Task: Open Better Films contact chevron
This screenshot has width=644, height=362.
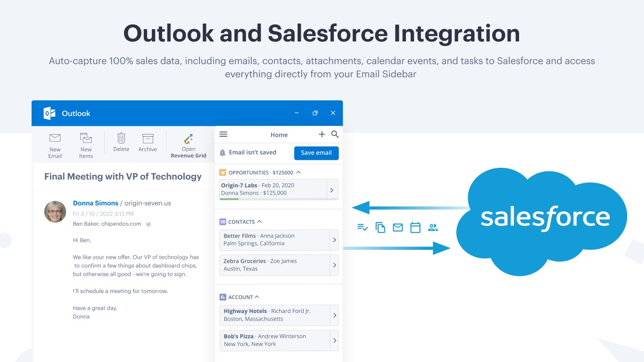Action: [334, 240]
